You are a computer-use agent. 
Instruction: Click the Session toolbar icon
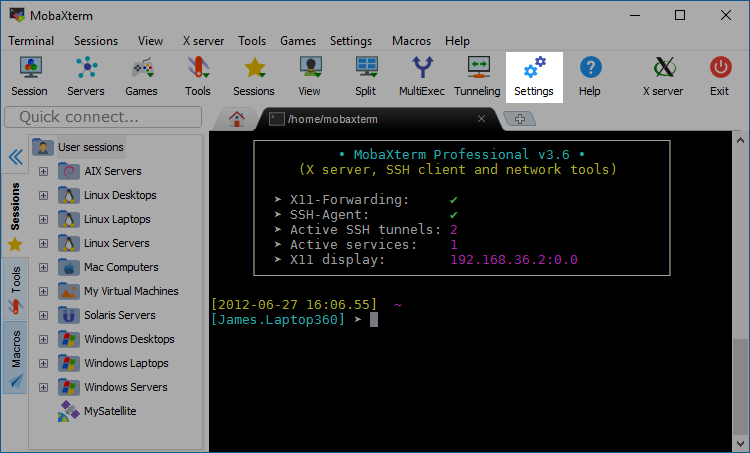pos(29,76)
